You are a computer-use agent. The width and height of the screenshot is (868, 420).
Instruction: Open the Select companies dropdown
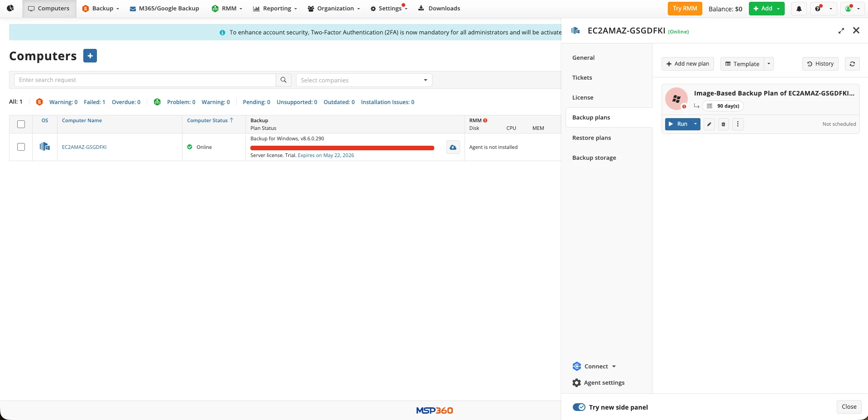point(364,80)
